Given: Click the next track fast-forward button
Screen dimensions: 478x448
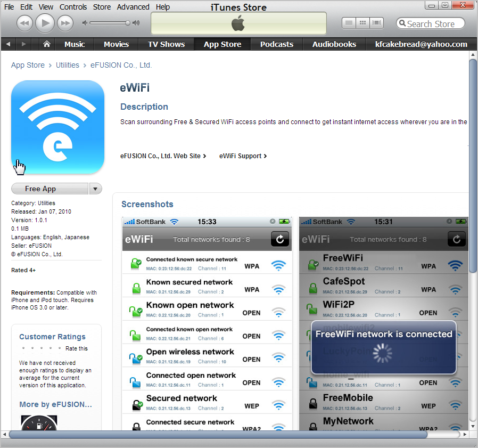Looking at the screenshot, I should click(65, 23).
